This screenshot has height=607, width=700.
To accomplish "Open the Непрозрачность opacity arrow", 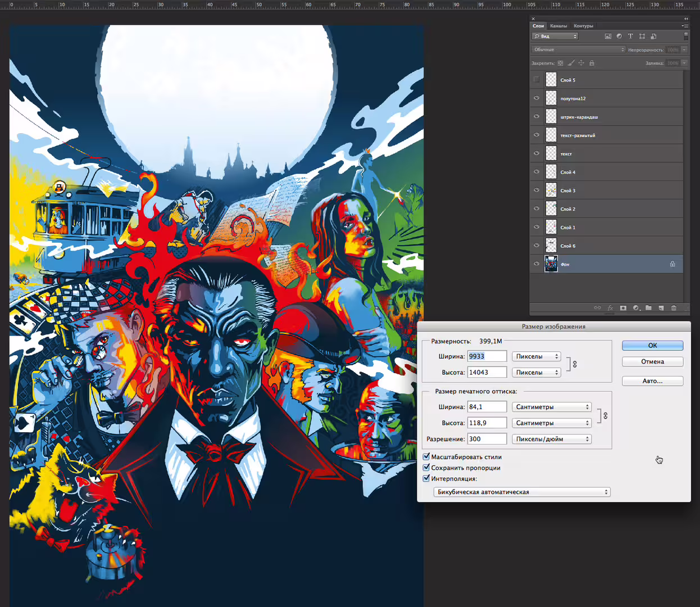I will (684, 49).
